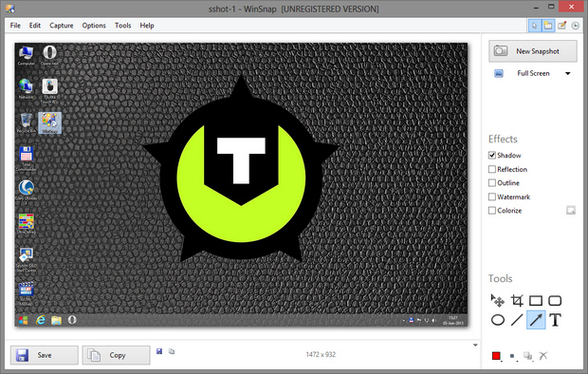Viewport: 588px width, 374px height.
Task: Open the Capture menu
Action: (62, 26)
